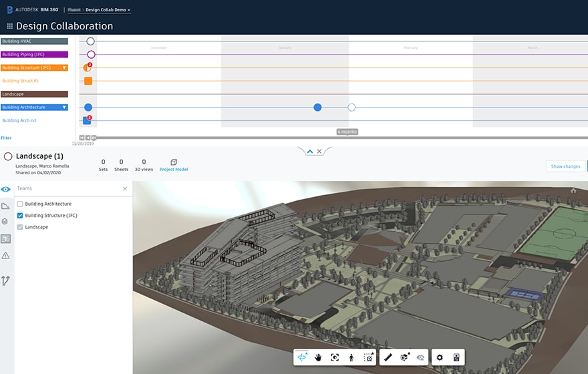The image size is (588, 374).
Task: Uncheck the Building Structure (IFC) checkbox
Action: (20, 216)
